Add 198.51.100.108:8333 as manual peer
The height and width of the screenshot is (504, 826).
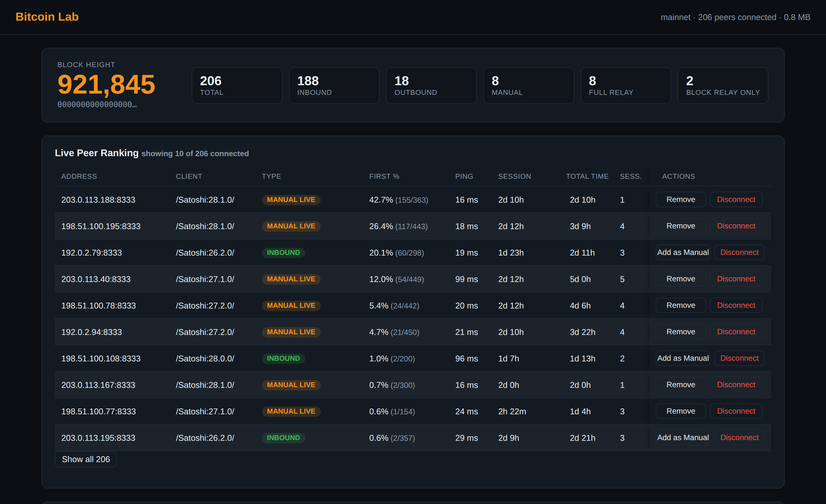[683, 358]
